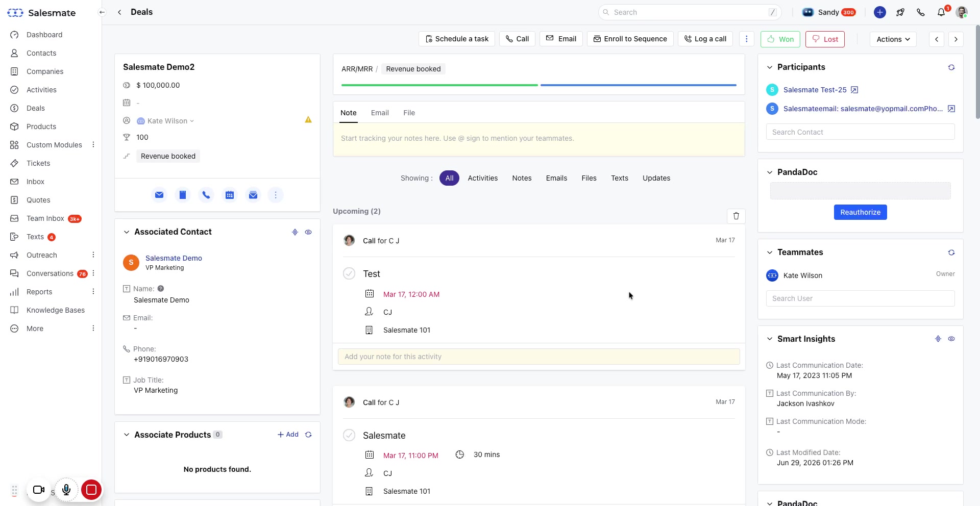Screen dimensions: 980x506
Task: Send email from deal quick actions
Action: tap(159, 195)
